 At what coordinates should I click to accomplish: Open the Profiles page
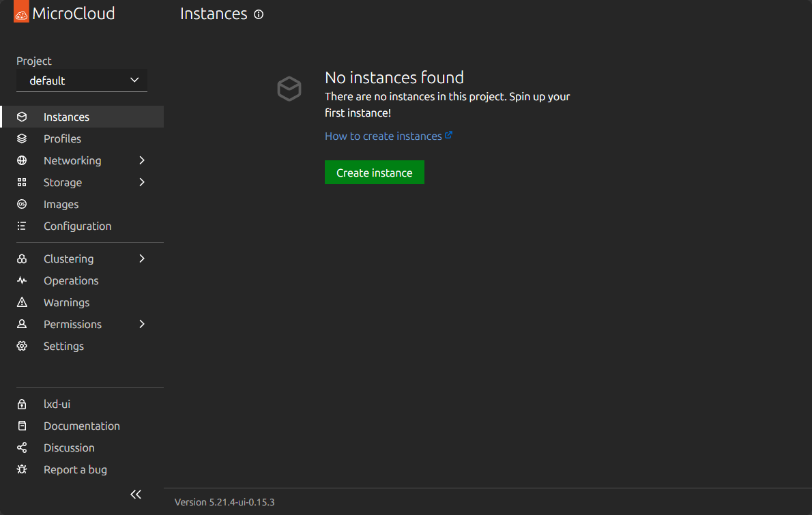click(x=83, y=138)
